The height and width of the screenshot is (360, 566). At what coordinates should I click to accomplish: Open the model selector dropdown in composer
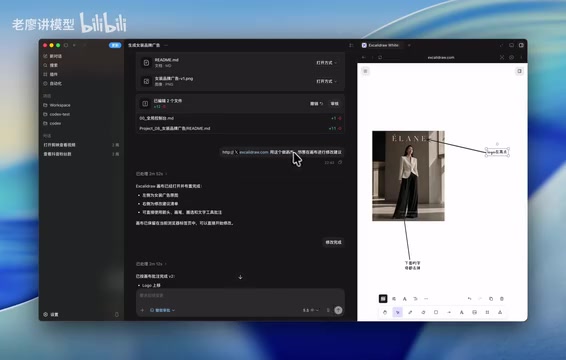(x=311, y=310)
